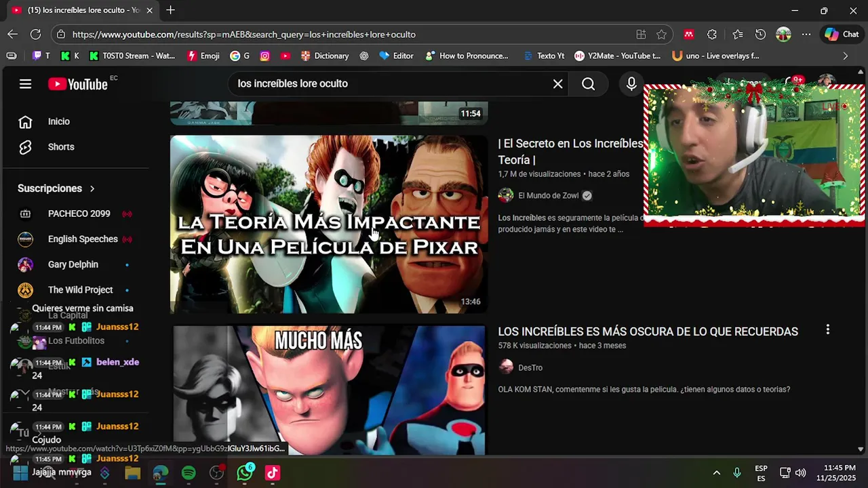Open Copilot Chat button
This screenshot has height=488, width=868.
point(842,34)
